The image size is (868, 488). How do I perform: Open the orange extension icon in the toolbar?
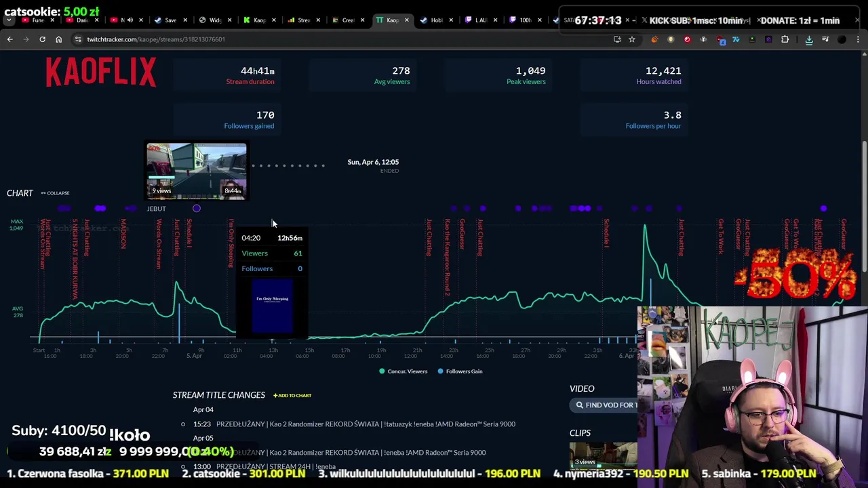654,39
